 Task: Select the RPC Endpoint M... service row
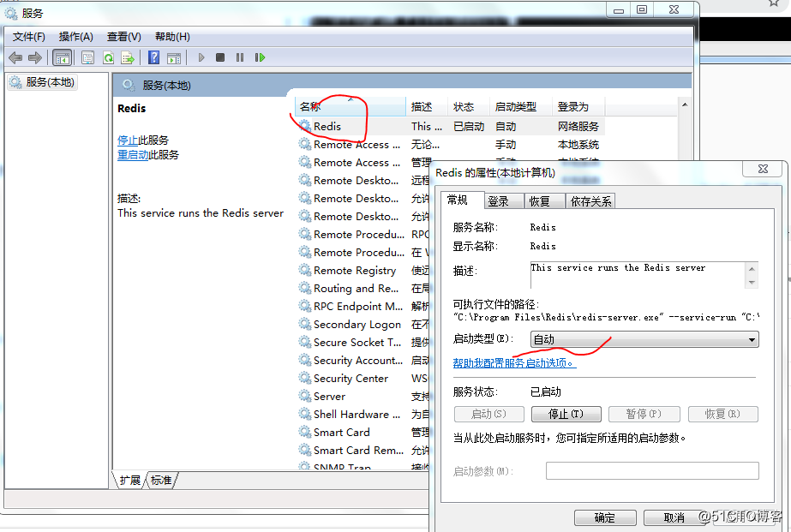coord(363,306)
